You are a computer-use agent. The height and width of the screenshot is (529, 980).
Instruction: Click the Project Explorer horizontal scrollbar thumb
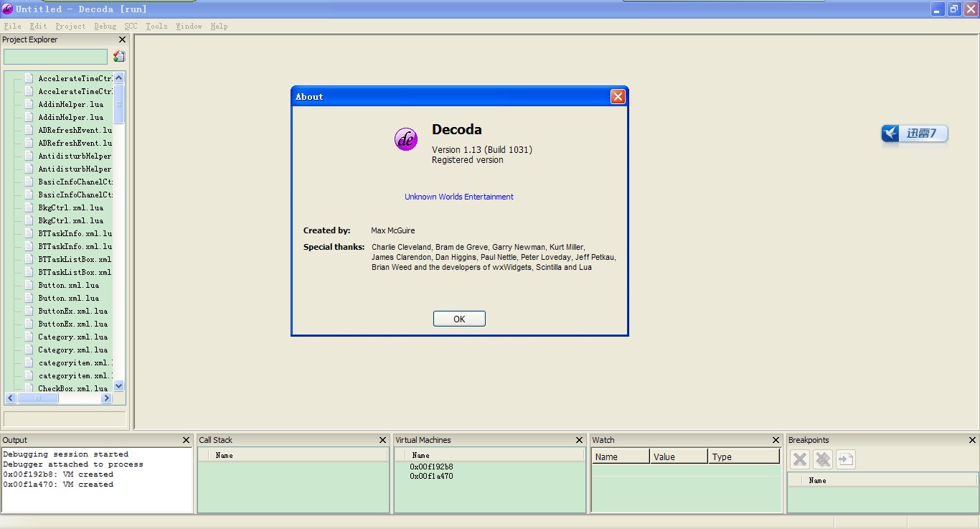point(38,398)
